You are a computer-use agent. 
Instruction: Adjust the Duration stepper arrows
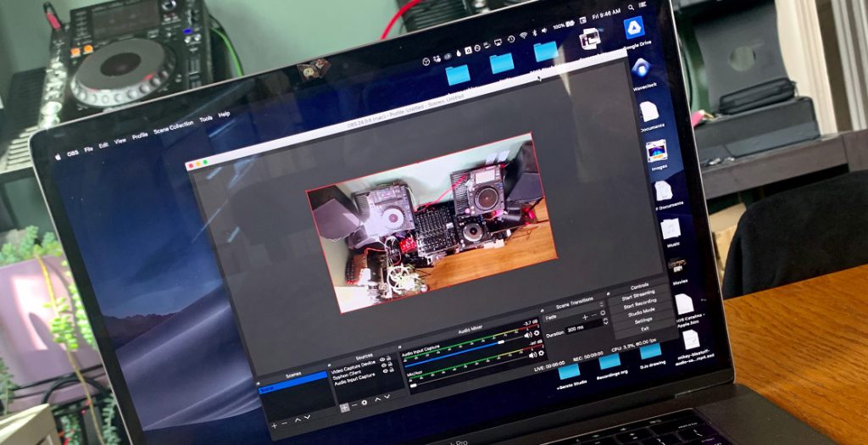(605, 321)
